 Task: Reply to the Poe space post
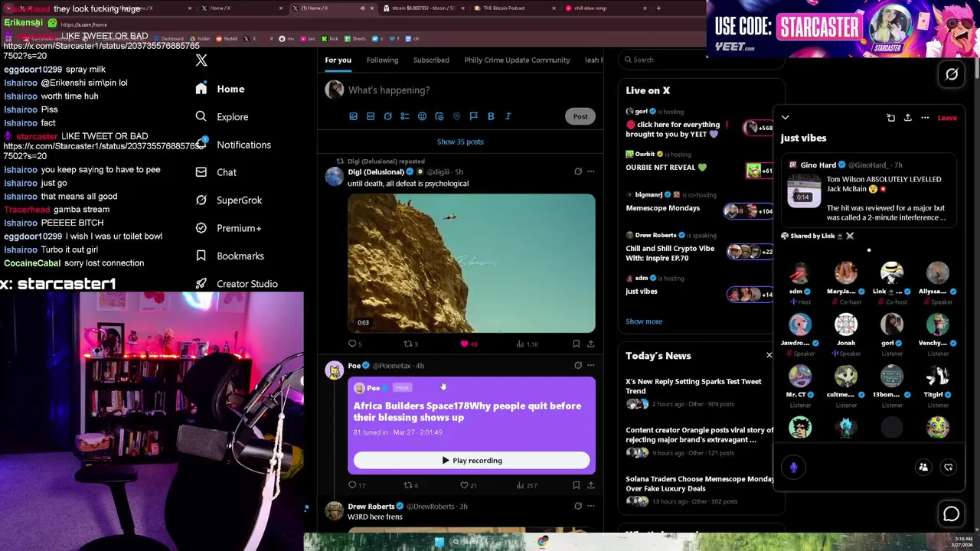click(x=357, y=485)
